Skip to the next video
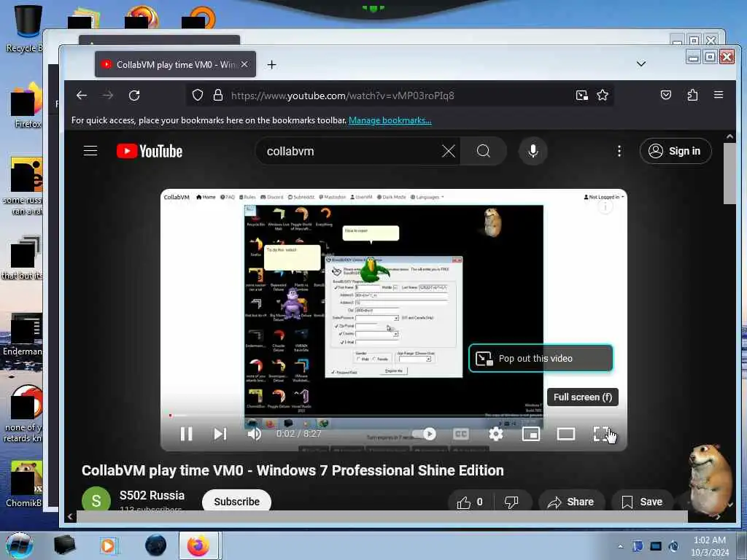Viewport: 747px width, 560px height. tap(220, 434)
